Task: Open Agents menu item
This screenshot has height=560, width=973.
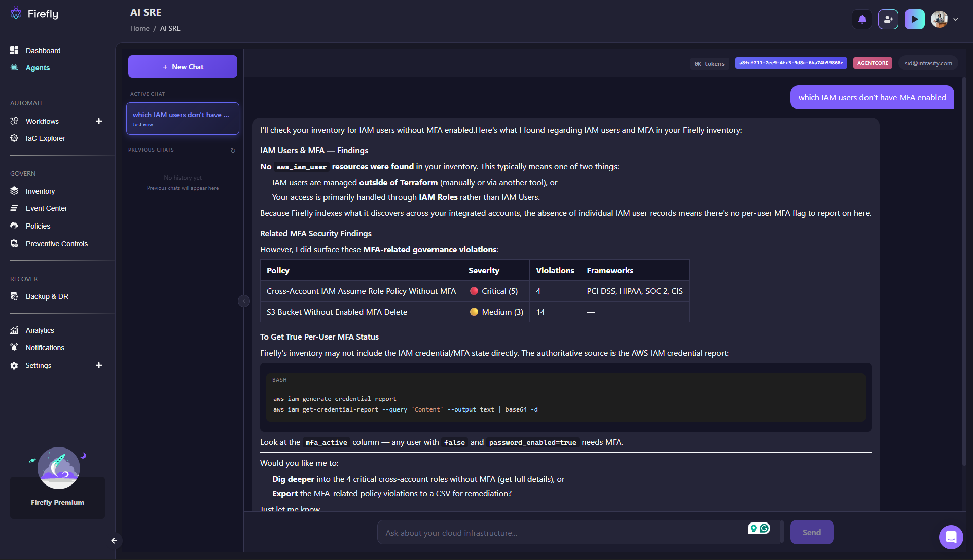Action: point(38,68)
